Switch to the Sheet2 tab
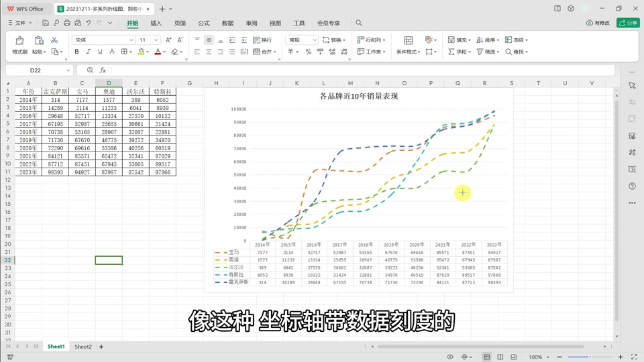The width and height of the screenshot is (644, 362). [83, 347]
